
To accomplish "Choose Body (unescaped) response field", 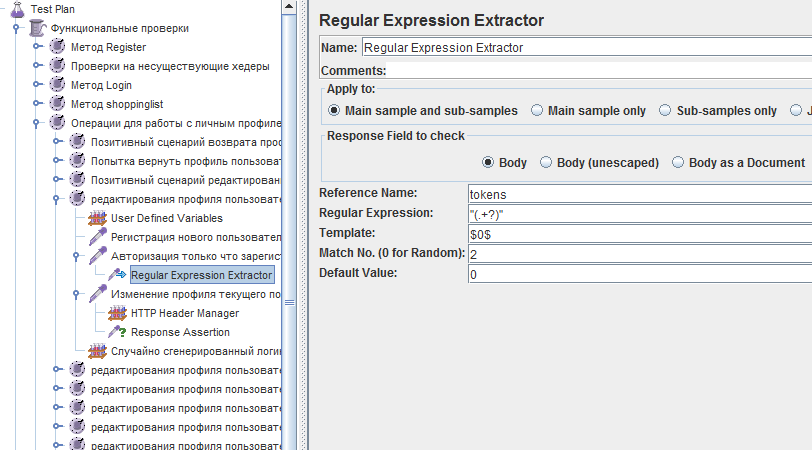I will [x=546, y=162].
